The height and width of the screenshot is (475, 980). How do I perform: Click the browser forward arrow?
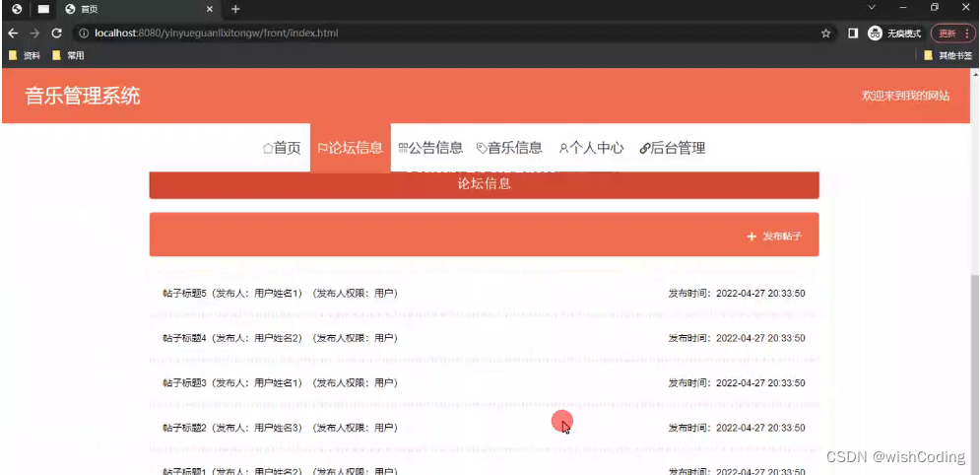(35, 34)
